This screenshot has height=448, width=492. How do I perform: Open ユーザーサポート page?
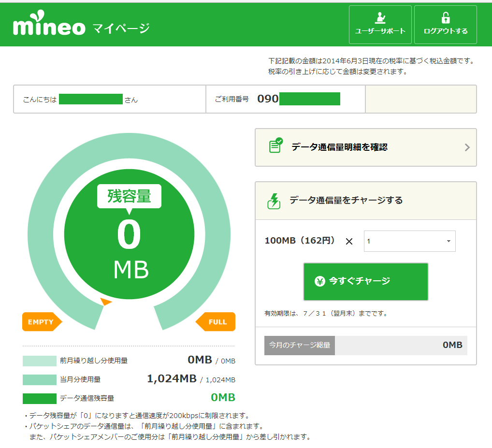(x=380, y=25)
